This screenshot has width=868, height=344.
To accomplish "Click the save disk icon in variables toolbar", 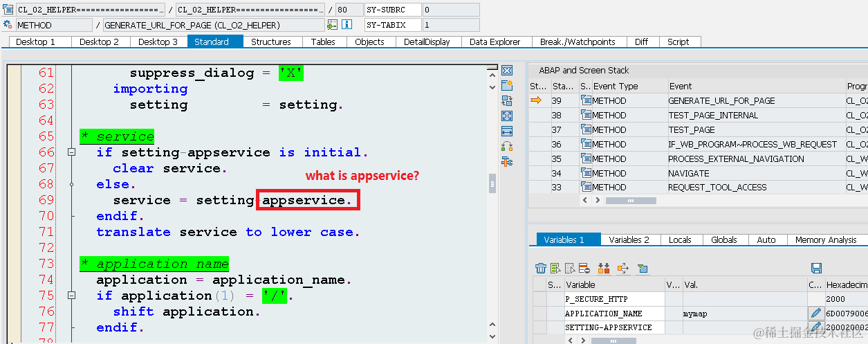I will [816, 268].
